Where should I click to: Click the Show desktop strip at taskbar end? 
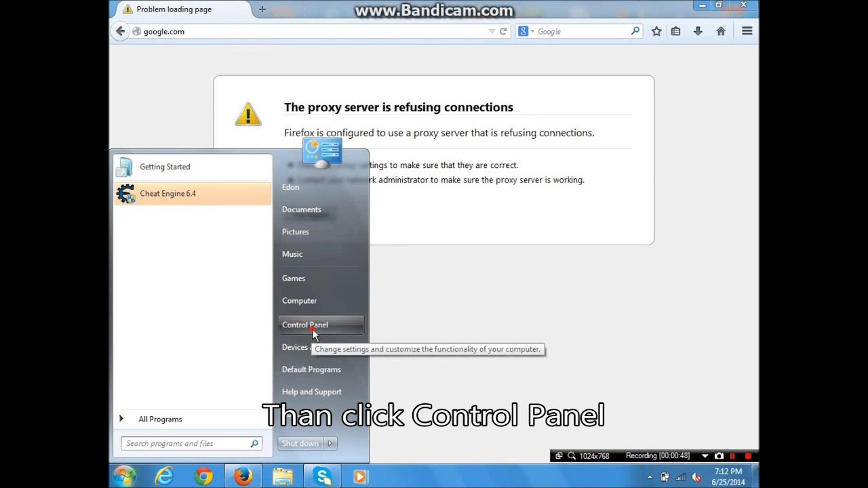755,477
